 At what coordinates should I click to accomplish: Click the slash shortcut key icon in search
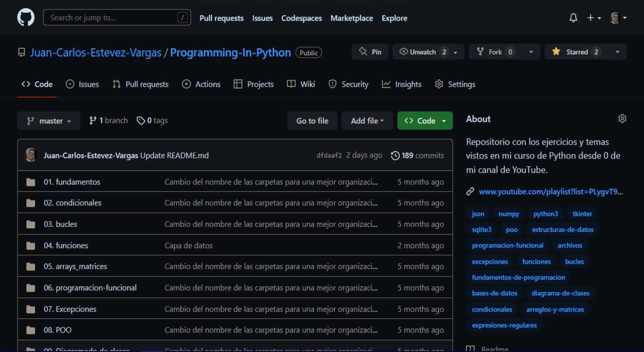(x=182, y=18)
